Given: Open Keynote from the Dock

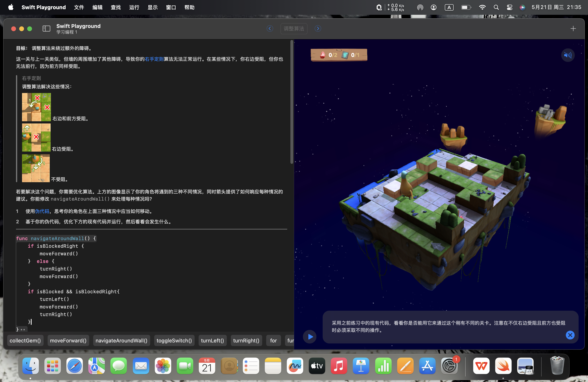Looking at the screenshot, I should pyautogui.click(x=361, y=366).
